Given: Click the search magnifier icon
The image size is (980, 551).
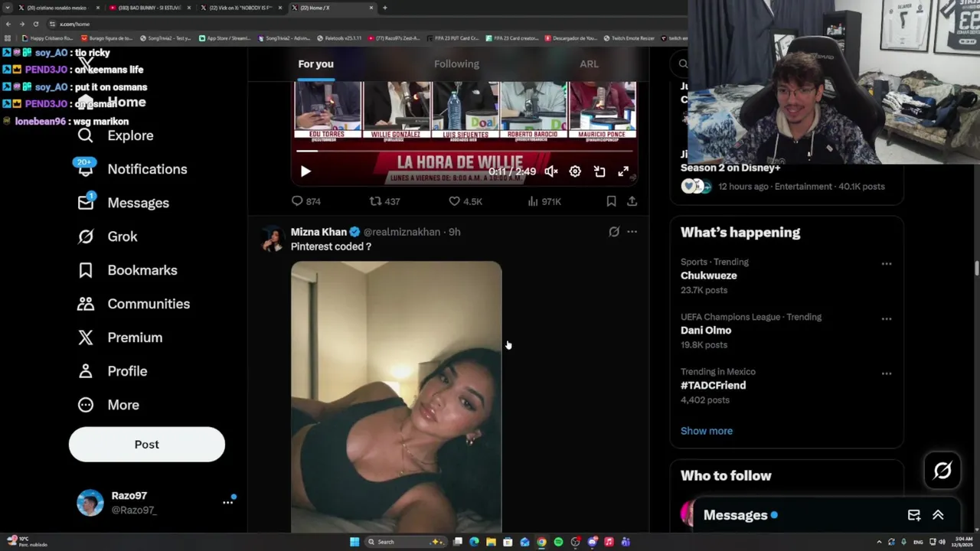Looking at the screenshot, I should click(682, 64).
